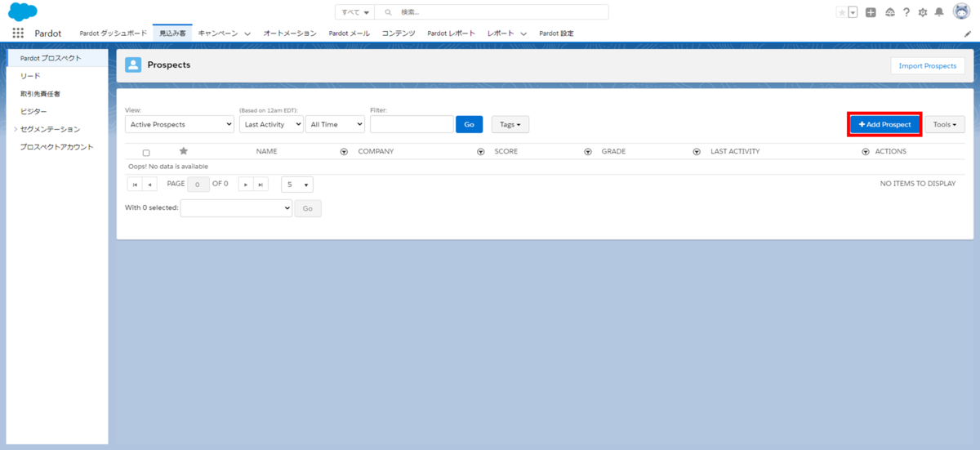Click the Filter text field
This screenshot has width=980, height=450.
click(x=412, y=124)
